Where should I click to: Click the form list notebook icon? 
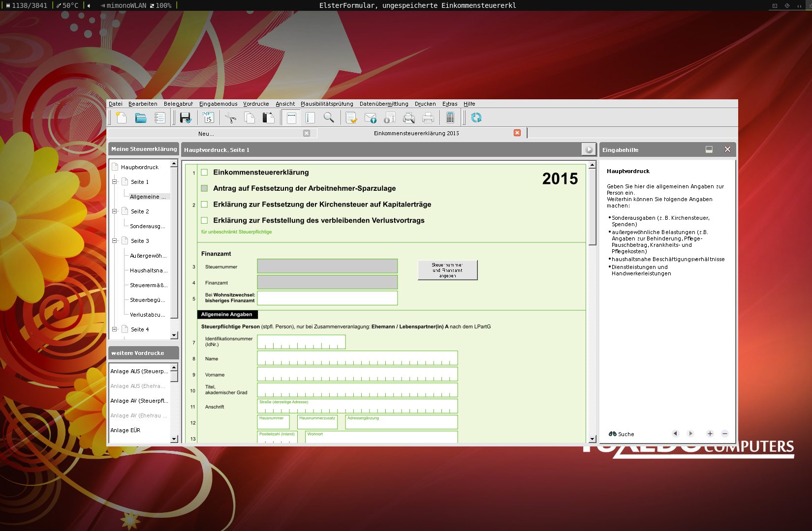click(159, 118)
